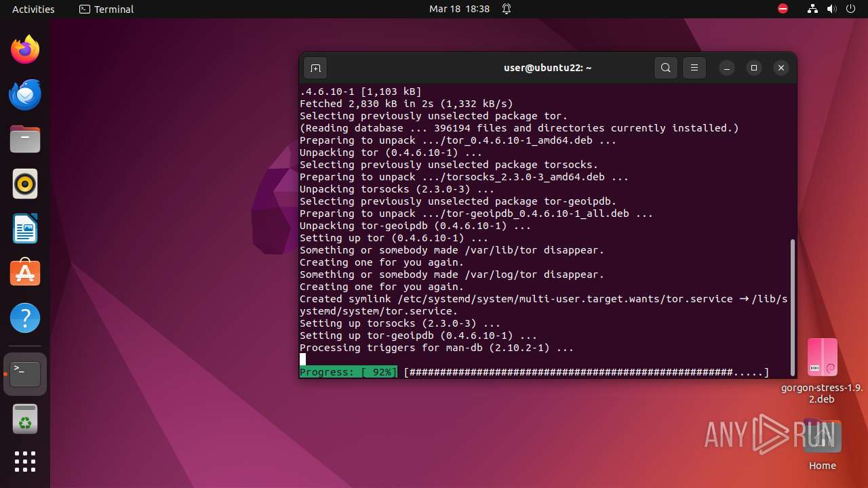
Task: Open the Files manager in dock
Action: [25, 139]
